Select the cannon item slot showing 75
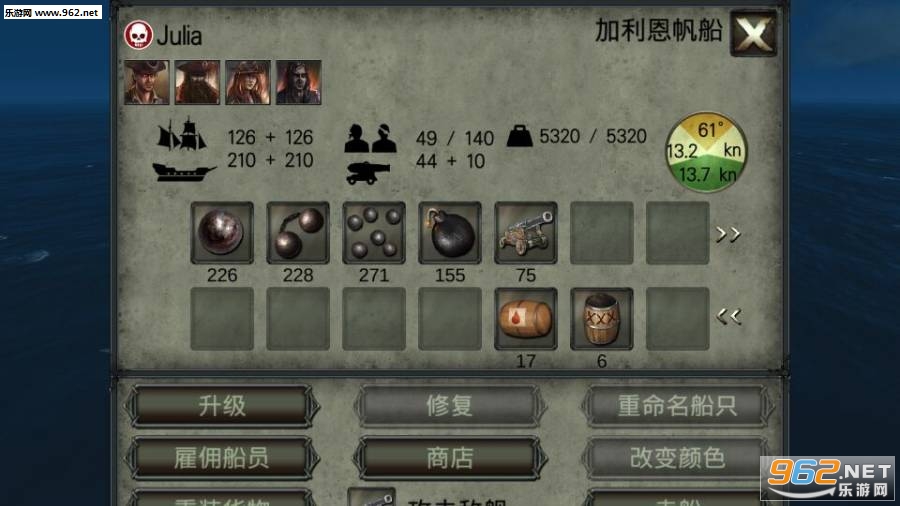 [526, 232]
